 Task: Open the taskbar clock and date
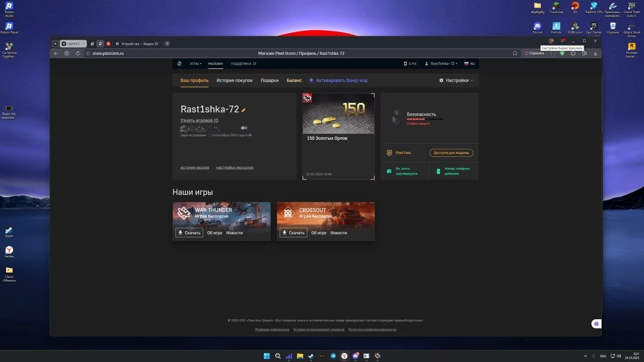pos(631,356)
